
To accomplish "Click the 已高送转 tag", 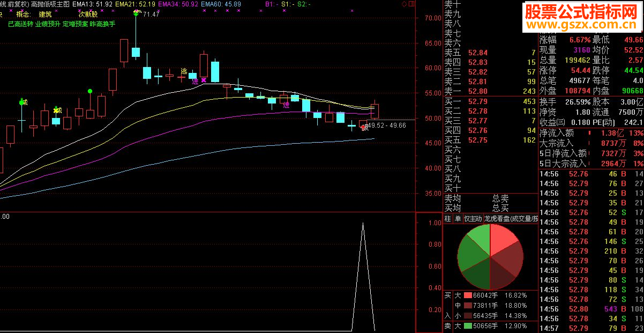I will (20, 24).
